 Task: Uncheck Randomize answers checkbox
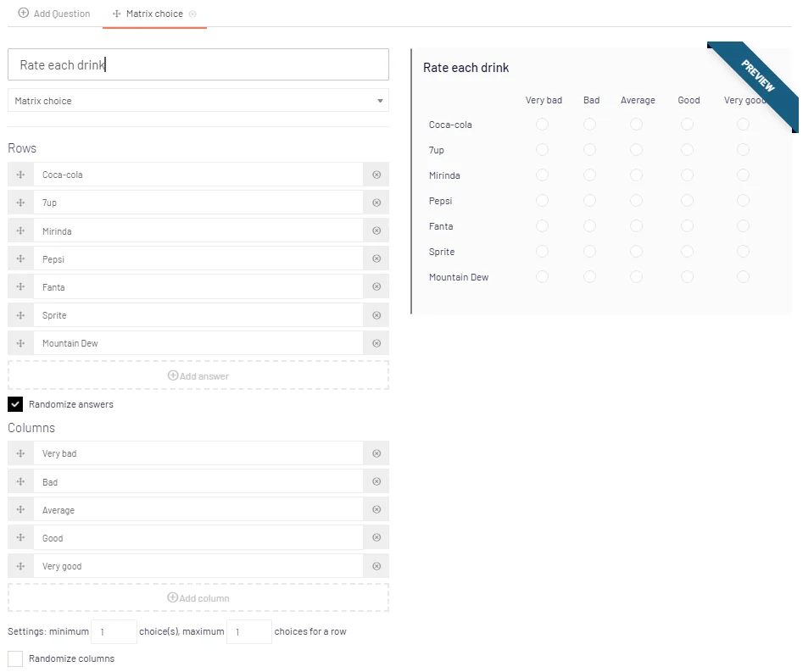tap(15, 404)
